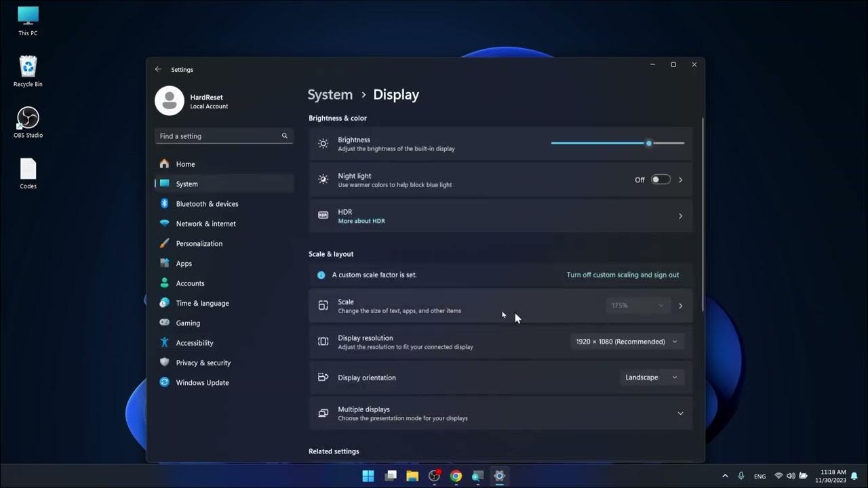Expand the Multiple displays section

click(680, 413)
